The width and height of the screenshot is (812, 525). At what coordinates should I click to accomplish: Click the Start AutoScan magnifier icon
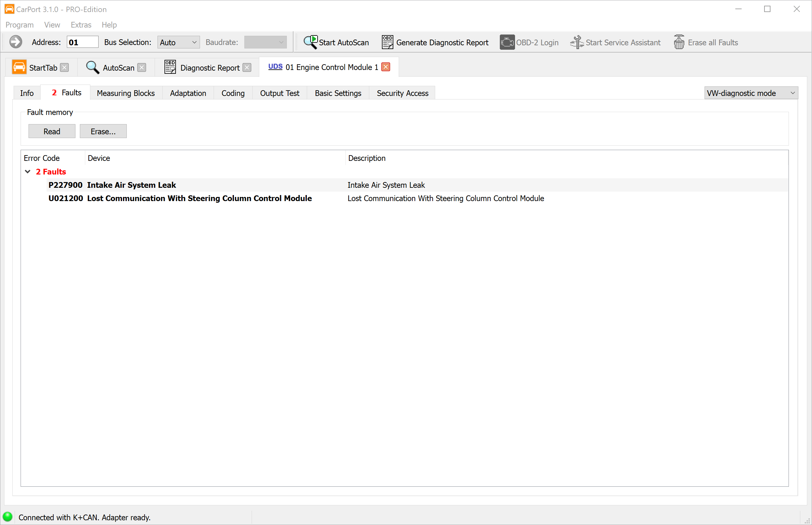point(311,42)
